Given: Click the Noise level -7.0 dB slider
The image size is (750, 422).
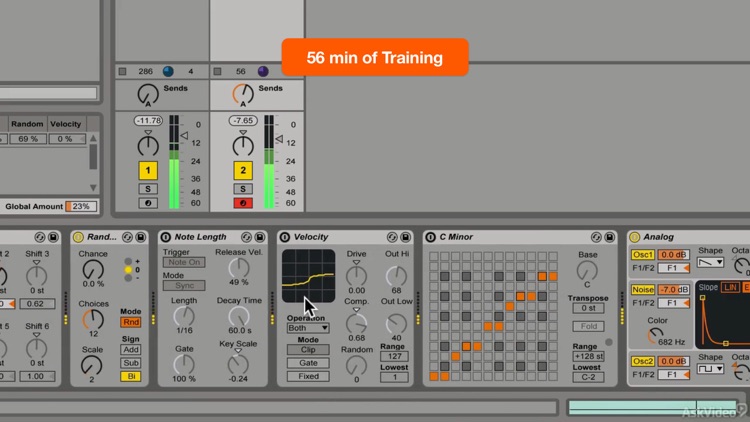Looking at the screenshot, I should 673,289.
